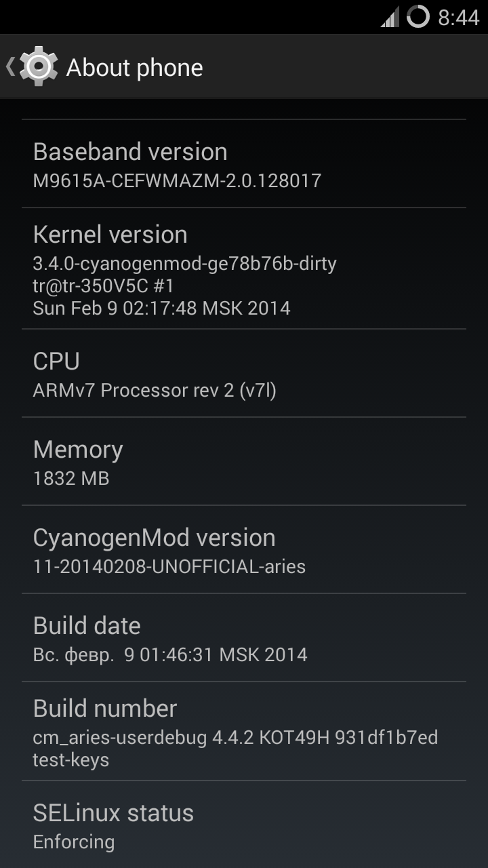Tap the circular battery indicator icon
This screenshot has width=488, height=868.
(418, 17)
